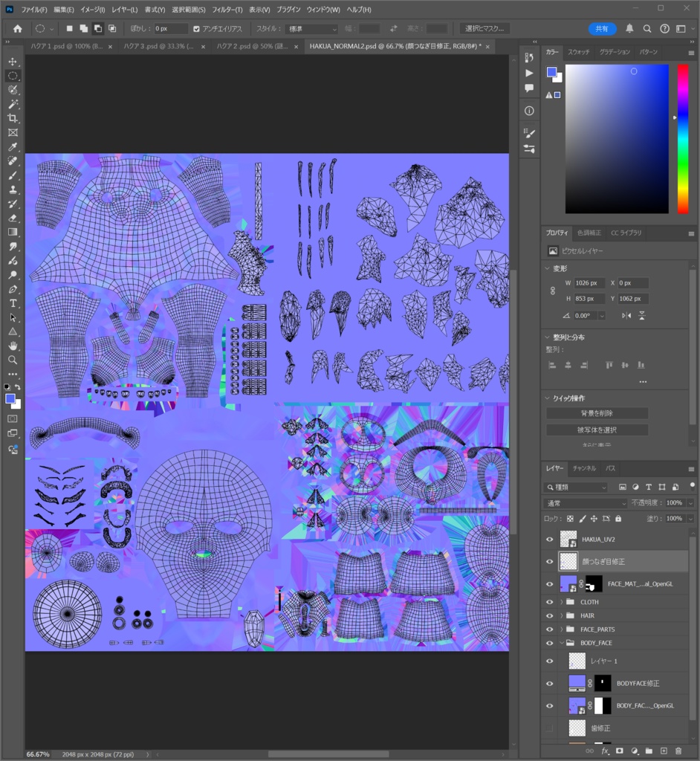The width and height of the screenshot is (700, 761).
Task: Show the 歯修正 layer
Action: (x=550, y=728)
